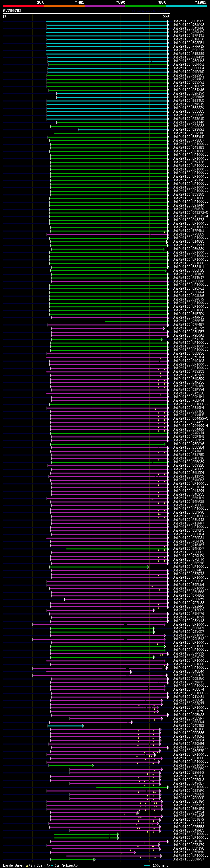The image size is (210, 868).
Task: Select hit label UniRef100_Q6NKX1
Action: (188, 65)
